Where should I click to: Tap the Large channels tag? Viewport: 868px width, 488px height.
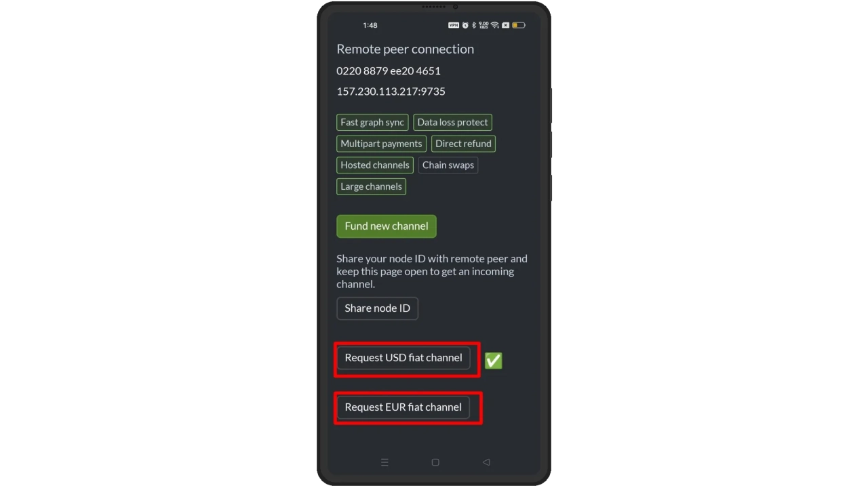(x=371, y=186)
